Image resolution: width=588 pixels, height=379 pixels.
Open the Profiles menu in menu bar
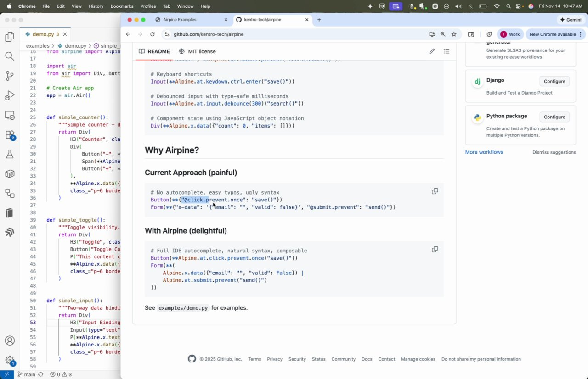point(148,6)
